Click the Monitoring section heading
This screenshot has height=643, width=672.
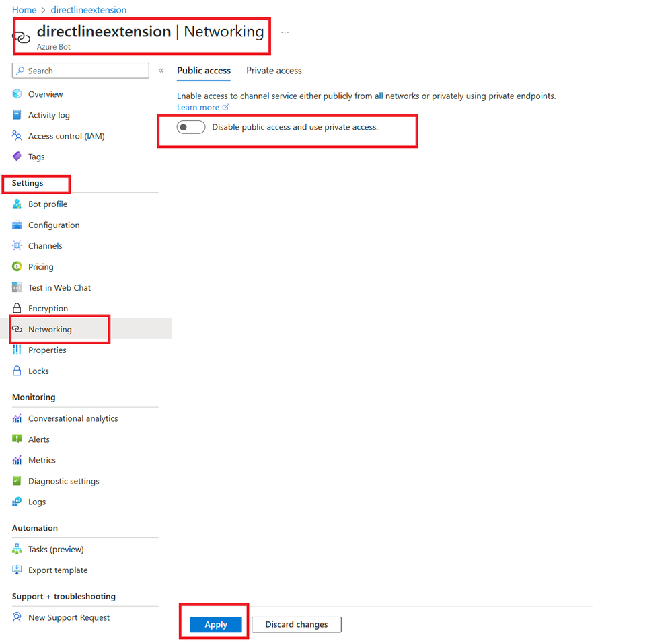coord(34,397)
